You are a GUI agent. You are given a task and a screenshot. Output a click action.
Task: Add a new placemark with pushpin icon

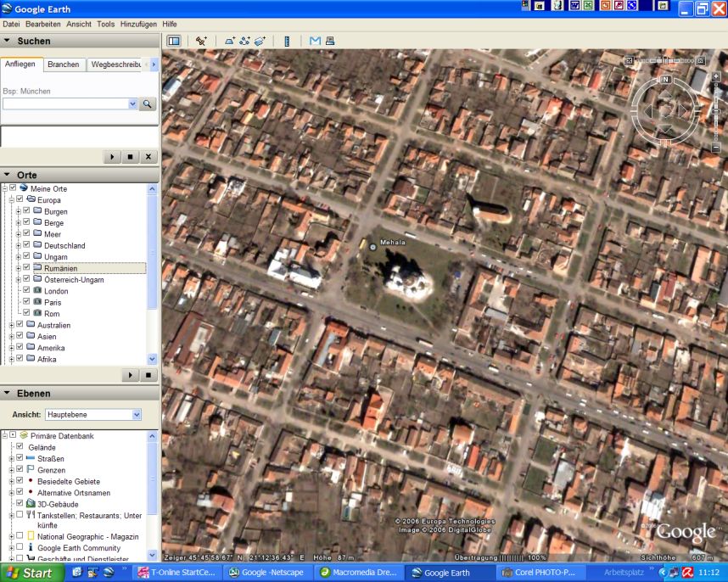201,41
